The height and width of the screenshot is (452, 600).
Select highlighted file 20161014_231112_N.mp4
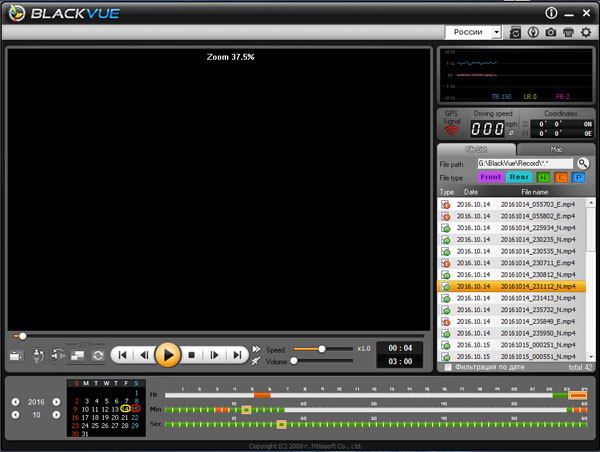(x=512, y=286)
